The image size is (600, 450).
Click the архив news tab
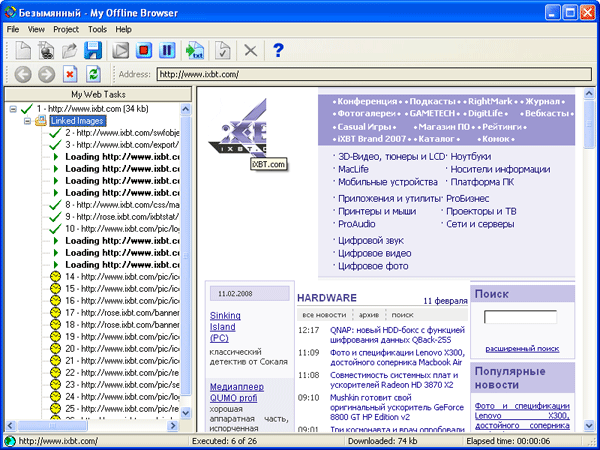pos(369,315)
